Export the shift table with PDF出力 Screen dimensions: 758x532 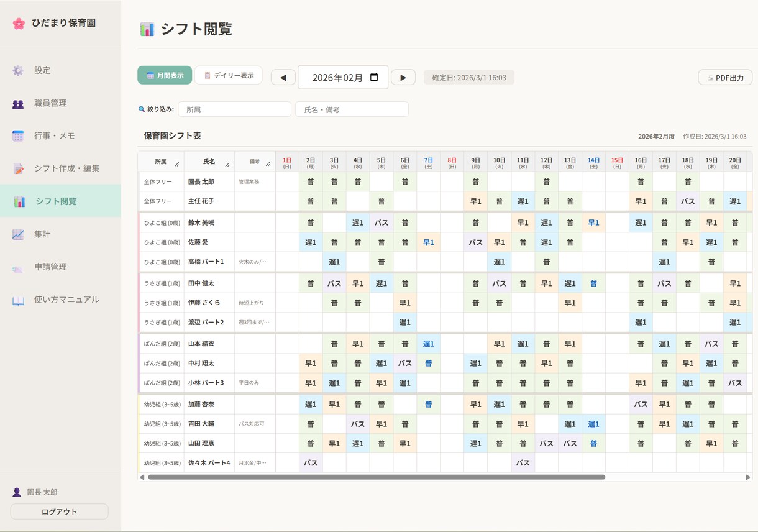coord(725,78)
